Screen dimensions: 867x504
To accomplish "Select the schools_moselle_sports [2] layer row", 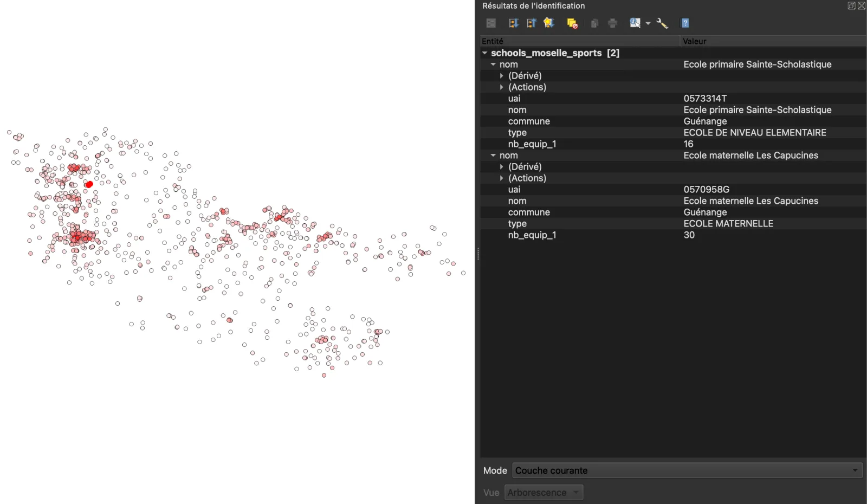I will pyautogui.click(x=673, y=53).
